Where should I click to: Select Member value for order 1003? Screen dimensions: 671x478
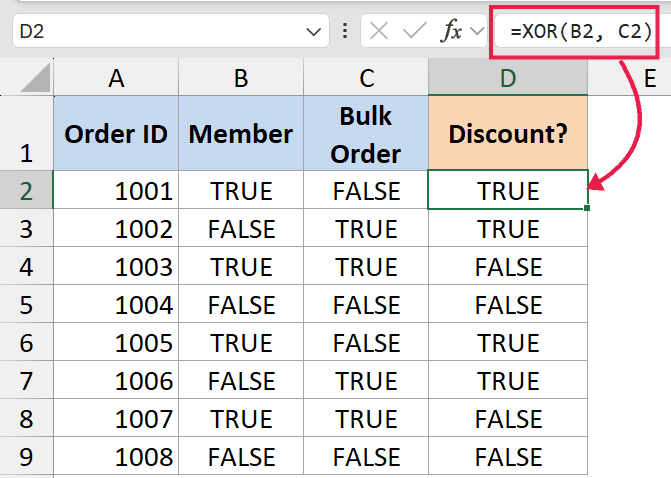coord(241,266)
